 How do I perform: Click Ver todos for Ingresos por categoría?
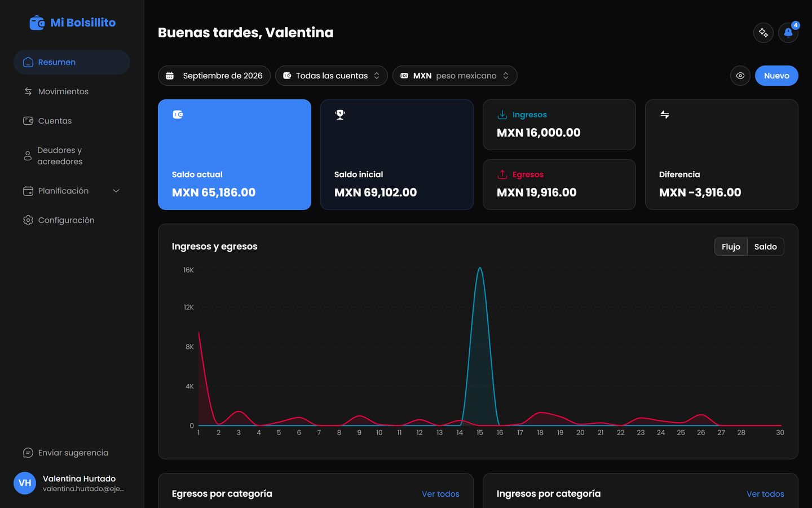765,494
